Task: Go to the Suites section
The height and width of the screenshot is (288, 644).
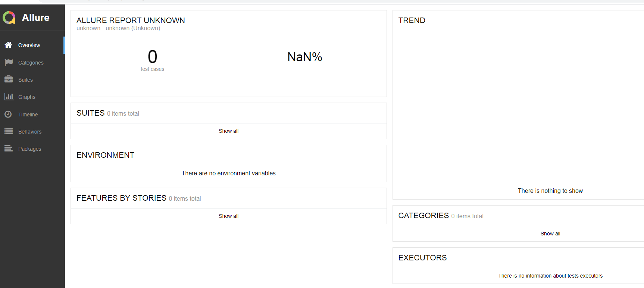Action: click(x=32, y=80)
